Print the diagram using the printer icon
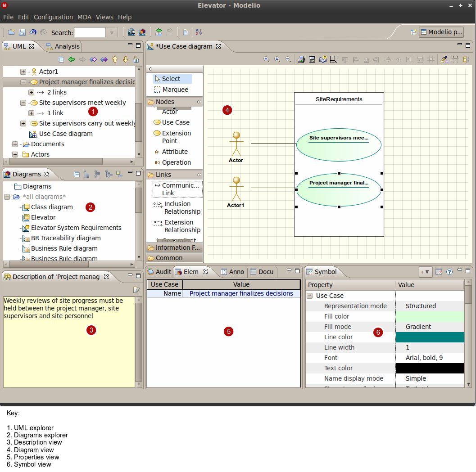Screen dimensions: 476x472 [301, 59]
